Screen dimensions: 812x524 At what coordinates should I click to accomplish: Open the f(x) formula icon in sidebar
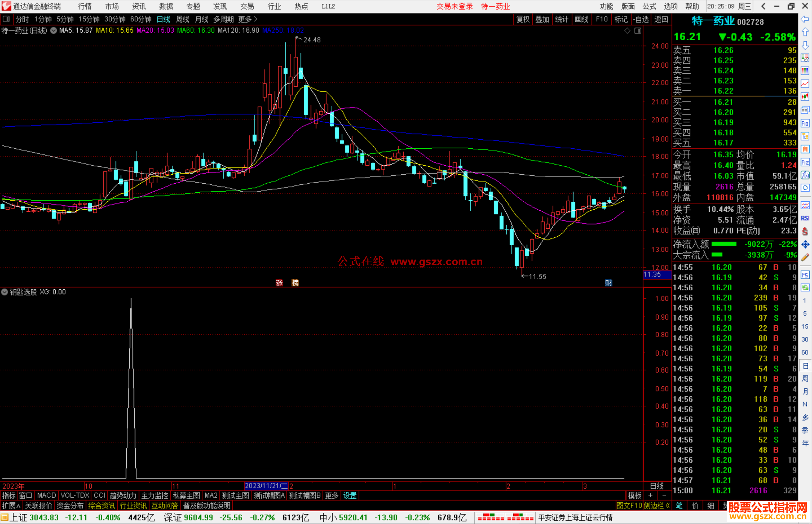click(805, 175)
